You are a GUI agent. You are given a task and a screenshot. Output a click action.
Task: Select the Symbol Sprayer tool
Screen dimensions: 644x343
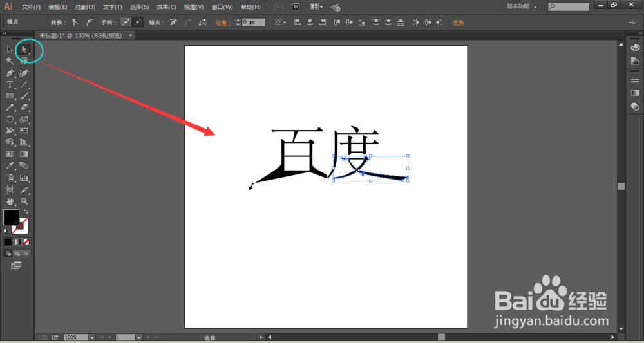tap(10, 178)
